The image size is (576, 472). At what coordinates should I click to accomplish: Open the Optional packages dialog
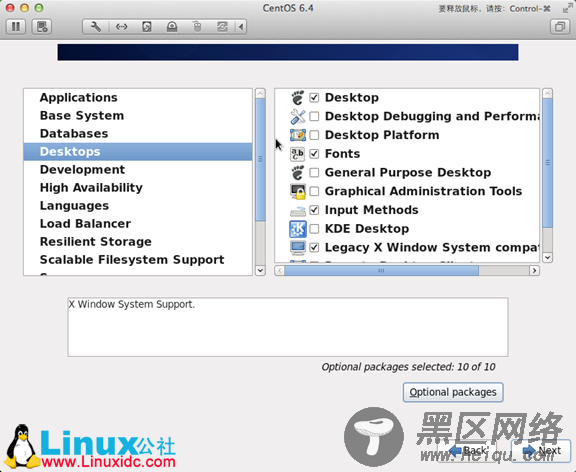click(x=453, y=392)
